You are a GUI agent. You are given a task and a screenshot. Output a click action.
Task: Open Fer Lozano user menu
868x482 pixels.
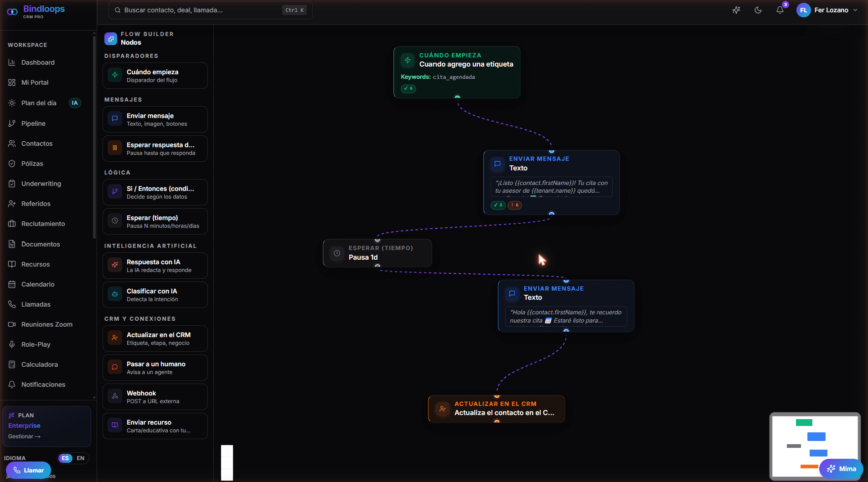(x=827, y=10)
